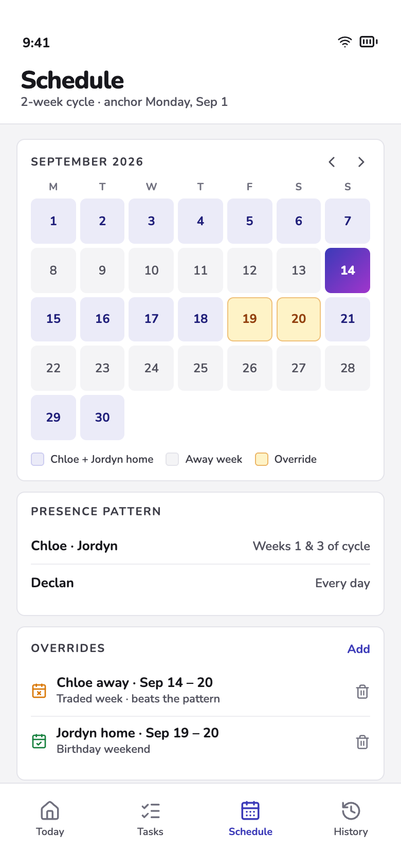The image size is (401, 868).
Task: Select highlighted day 14 in the calendar
Action: point(348,270)
